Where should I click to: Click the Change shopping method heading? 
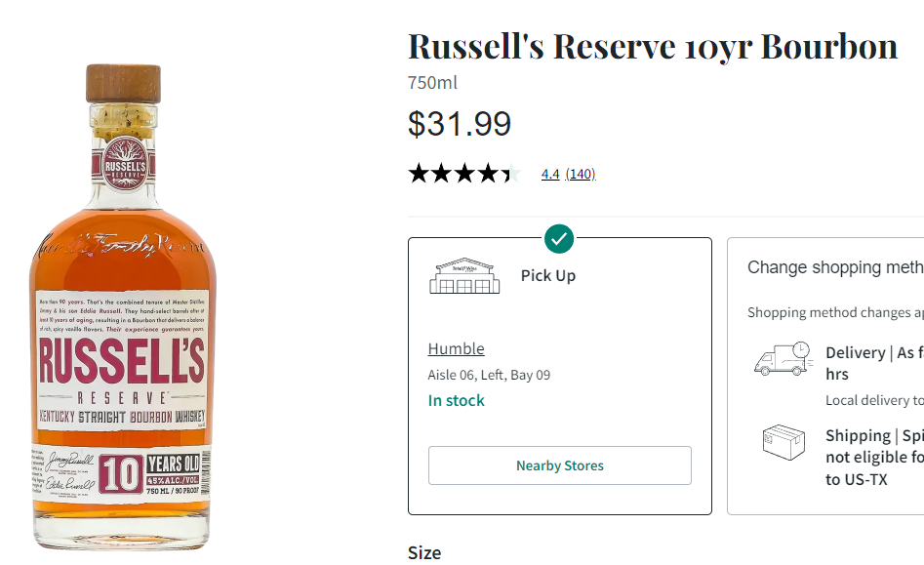[x=834, y=267]
